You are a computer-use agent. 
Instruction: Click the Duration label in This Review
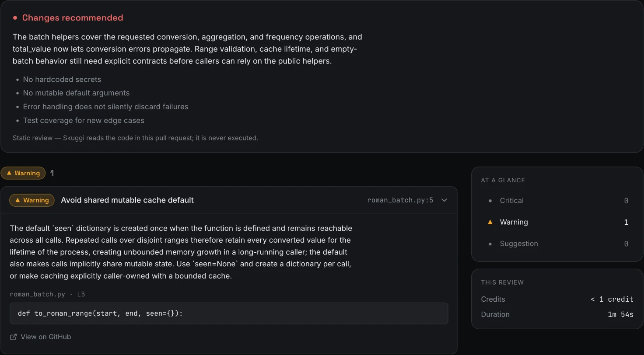495,314
